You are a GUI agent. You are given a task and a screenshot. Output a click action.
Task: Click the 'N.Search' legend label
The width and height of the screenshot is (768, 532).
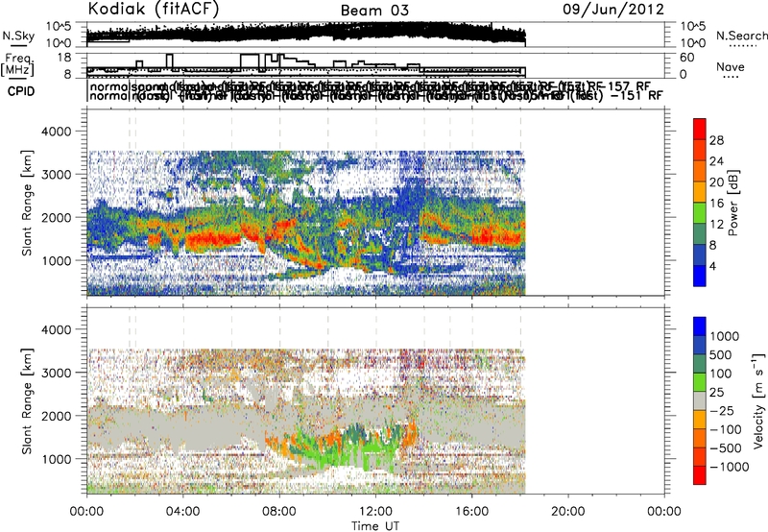pos(742,36)
